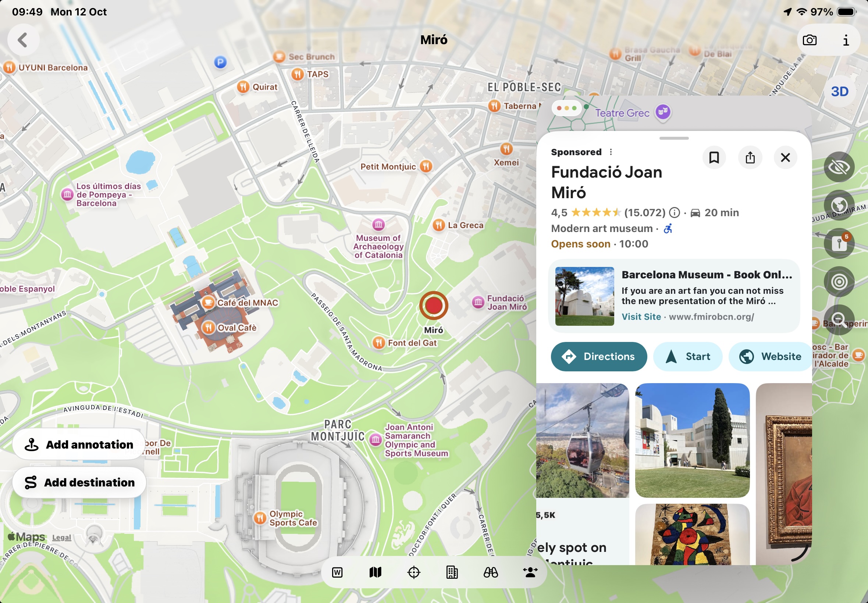This screenshot has width=868, height=603.
Task: Open the people group toolbar icon
Action: [530, 572]
